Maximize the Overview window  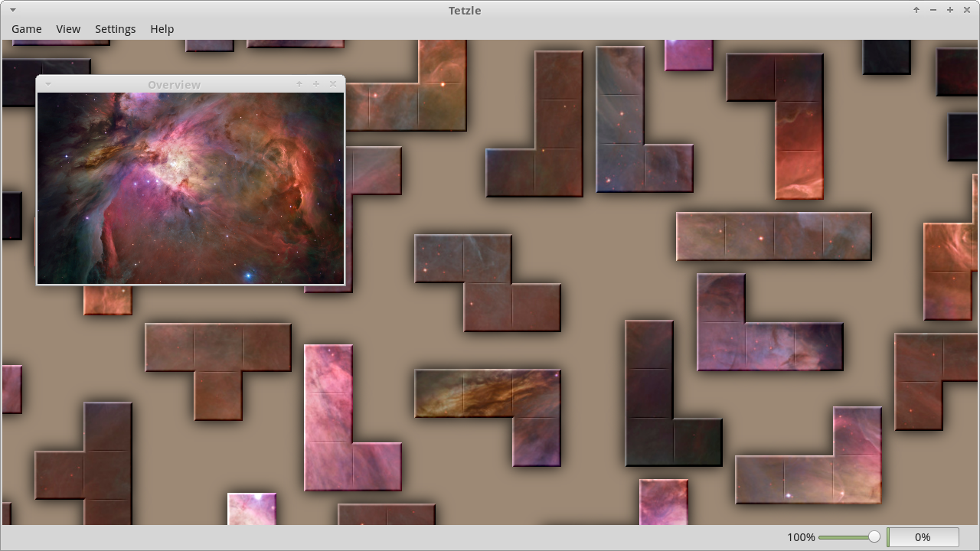315,84
